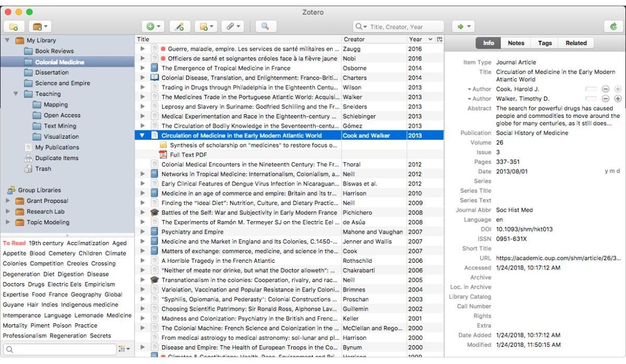Expand the Research Lab group library
Image resolution: width=626 pixels, height=364 pixels.
click(x=8, y=212)
